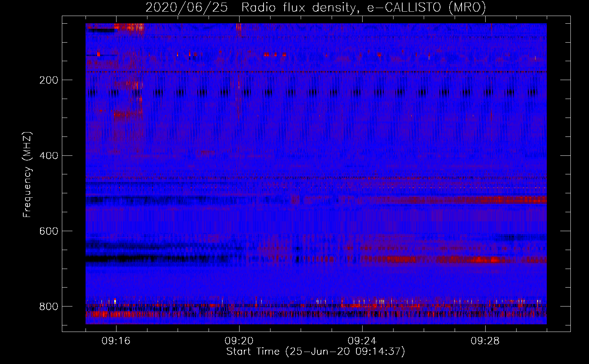
Task: Click the 09:16 time tick label
Action: [x=116, y=341]
